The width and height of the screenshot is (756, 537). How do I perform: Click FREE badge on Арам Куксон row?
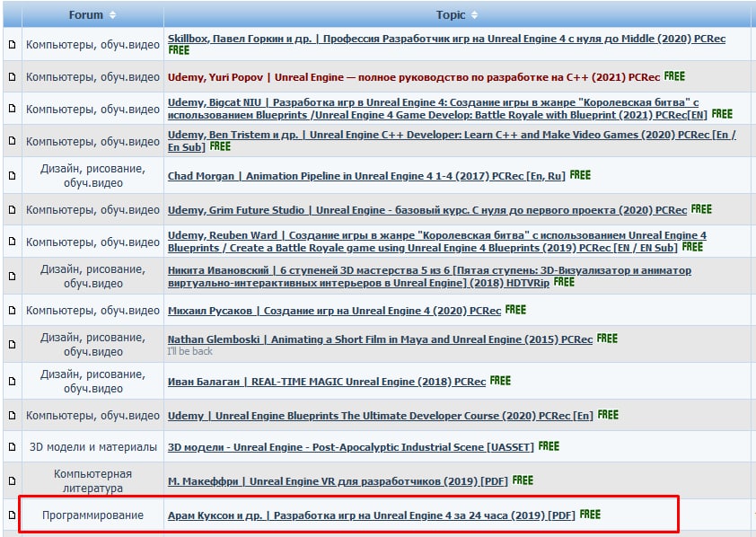pos(590,515)
